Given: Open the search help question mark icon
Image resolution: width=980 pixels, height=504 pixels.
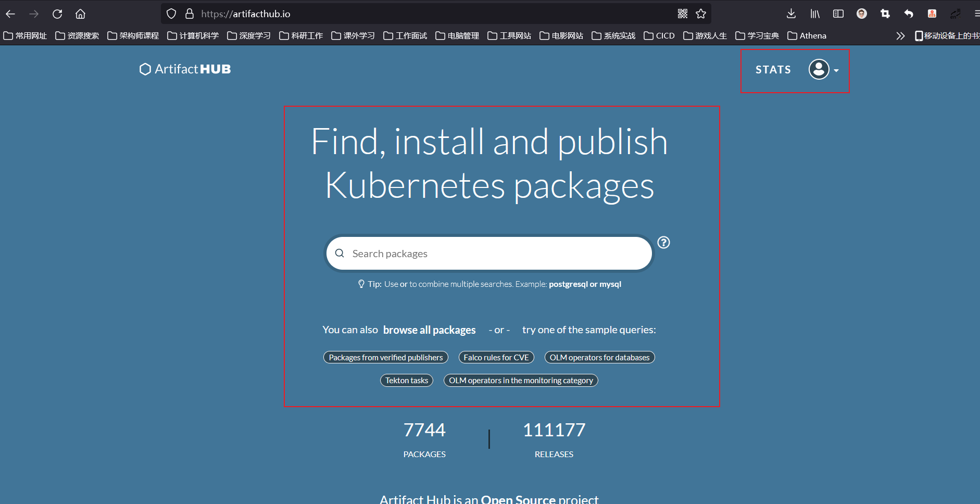Looking at the screenshot, I should [x=663, y=242].
